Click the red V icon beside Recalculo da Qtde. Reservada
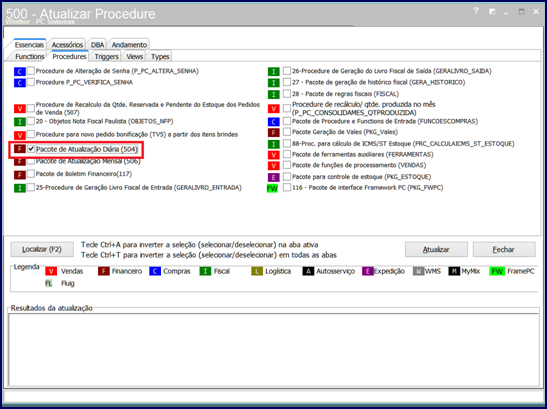 pyautogui.click(x=20, y=109)
